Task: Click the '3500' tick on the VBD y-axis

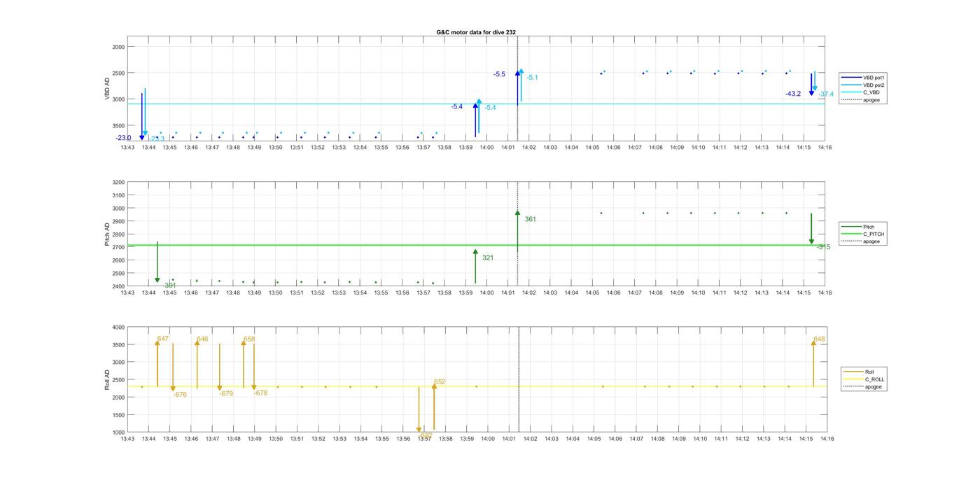Action: point(118,125)
